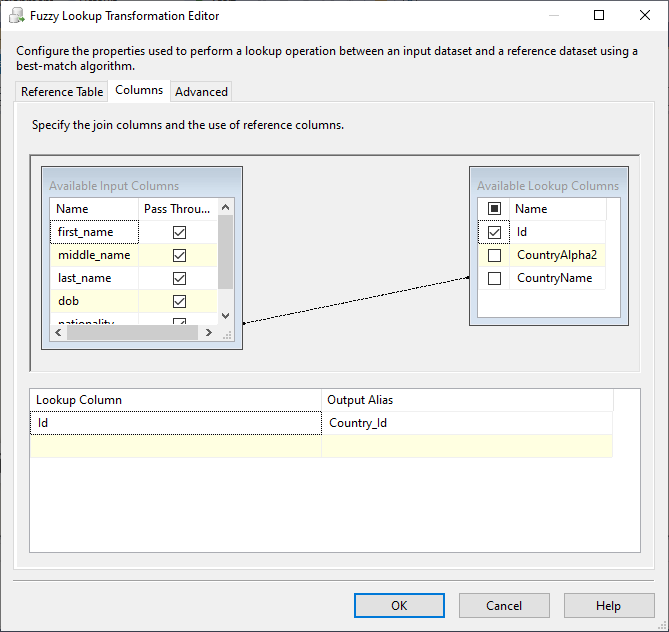The height and width of the screenshot is (632, 669).
Task: Click the Fuzzy Lookup editor title bar icon
Action: (17, 16)
